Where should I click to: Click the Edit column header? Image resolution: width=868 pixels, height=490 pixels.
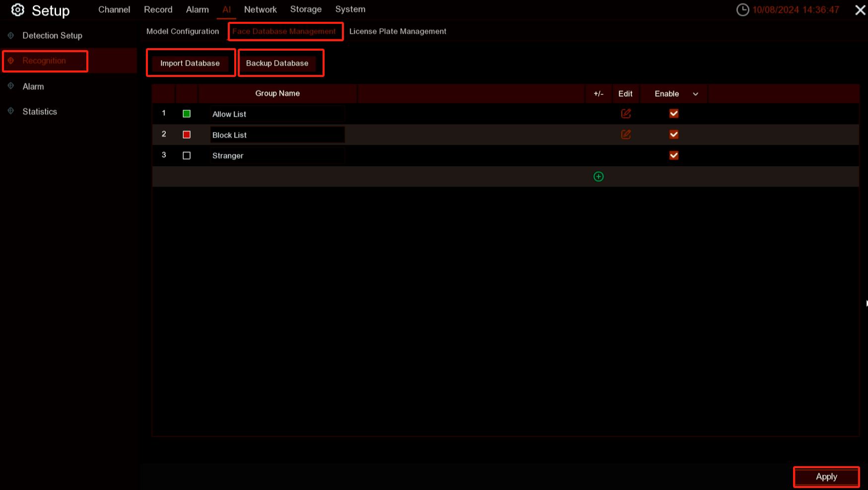click(625, 93)
